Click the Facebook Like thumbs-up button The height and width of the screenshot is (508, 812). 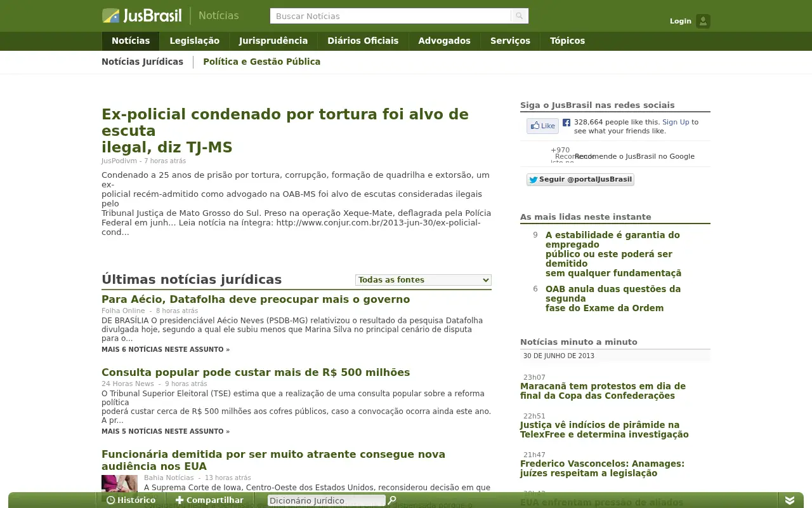[x=542, y=126]
